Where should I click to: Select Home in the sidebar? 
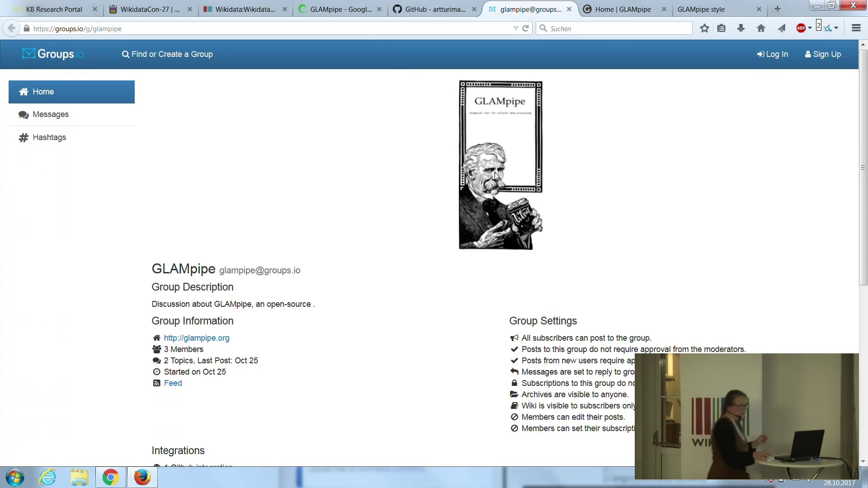tap(71, 92)
